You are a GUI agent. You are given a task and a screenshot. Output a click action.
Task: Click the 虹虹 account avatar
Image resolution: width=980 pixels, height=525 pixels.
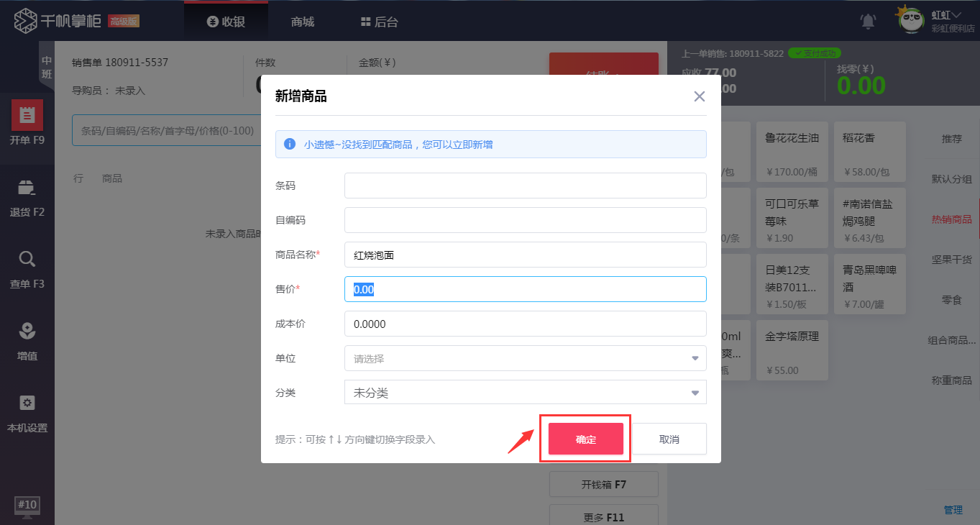[910, 21]
